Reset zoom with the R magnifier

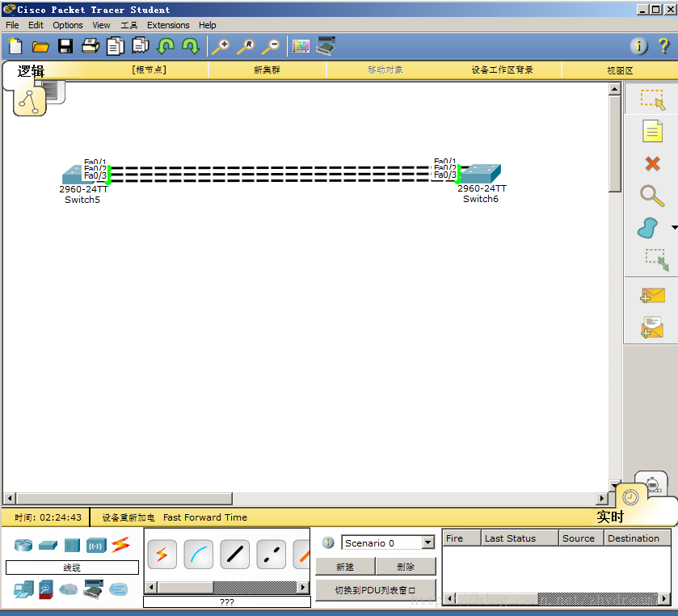click(246, 46)
